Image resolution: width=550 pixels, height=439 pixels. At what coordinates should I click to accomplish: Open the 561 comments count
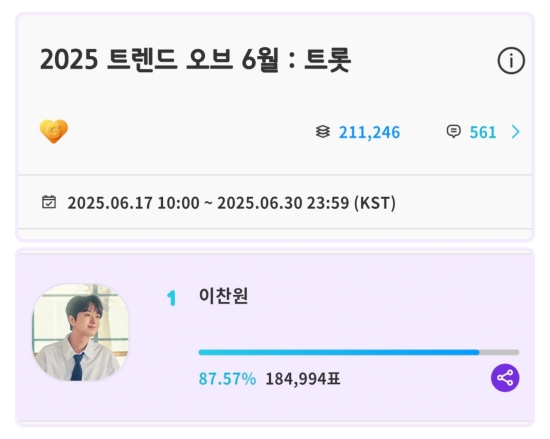483,132
